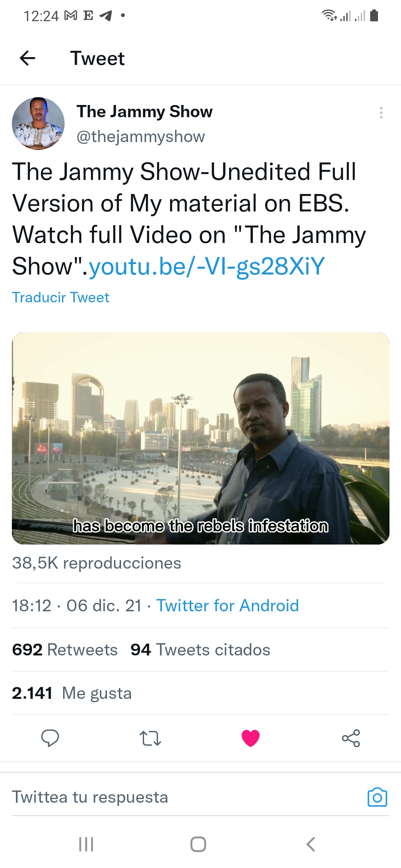Tap the Android recent apps button
The image size is (401, 868).
(x=86, y=844)
